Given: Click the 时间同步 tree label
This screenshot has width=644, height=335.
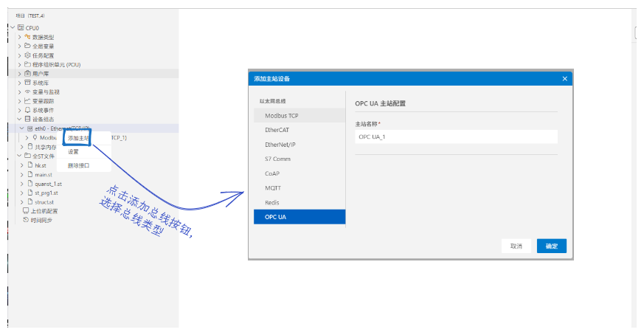Looking at the screenshot, I should tap(41, 220).
